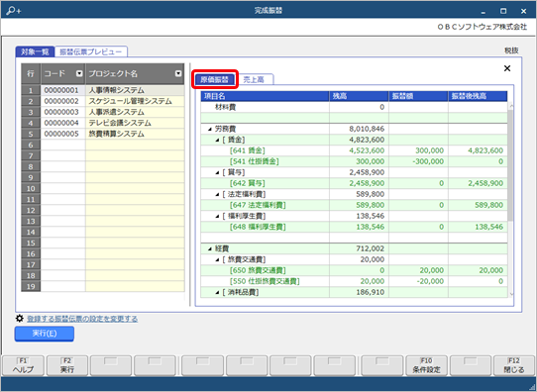Click the F10 条件設定 function key button
537x392 pixels.
(x=426, y=365)
